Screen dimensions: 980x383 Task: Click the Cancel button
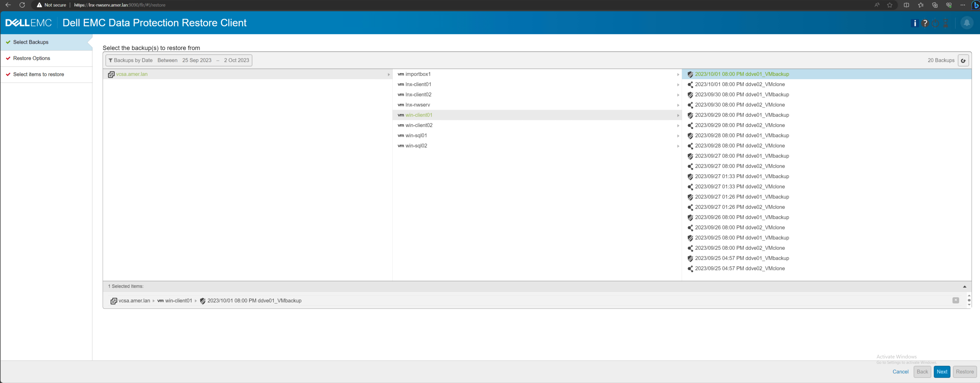coord(900,372)
